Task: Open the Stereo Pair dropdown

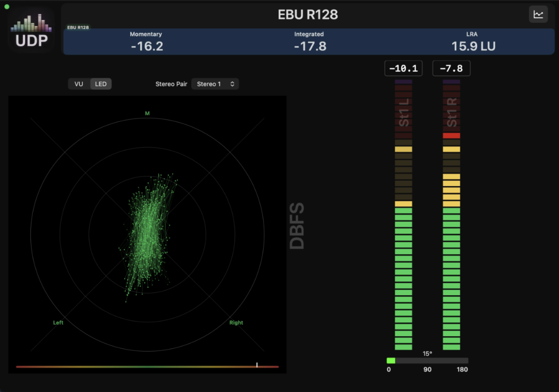Action: click(x=215, y=84)
